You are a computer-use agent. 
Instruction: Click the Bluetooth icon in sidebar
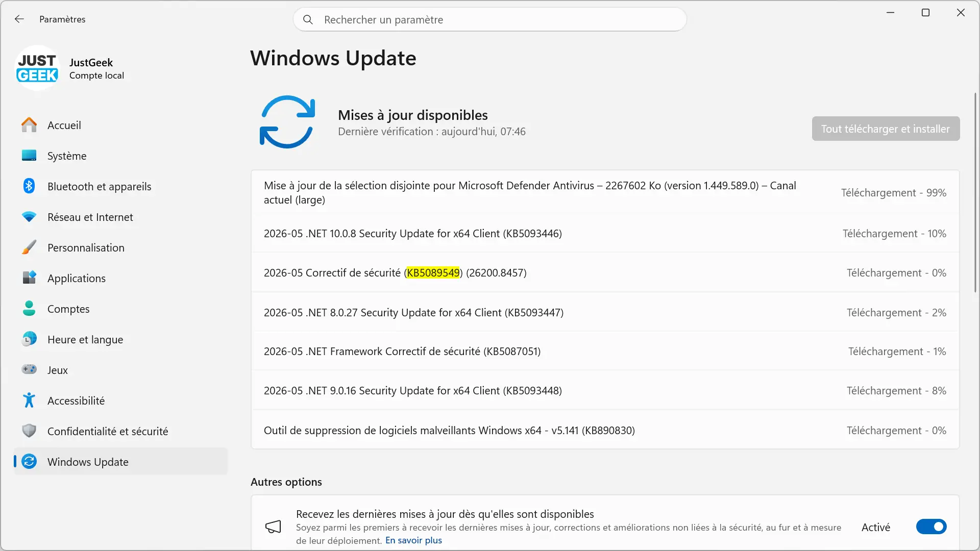tap(29, 186)
